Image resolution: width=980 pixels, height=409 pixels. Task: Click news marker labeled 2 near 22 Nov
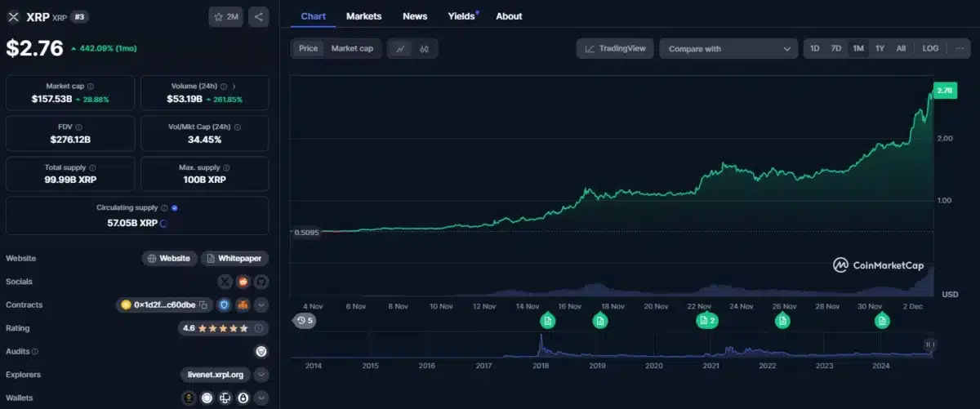(706, 321)
